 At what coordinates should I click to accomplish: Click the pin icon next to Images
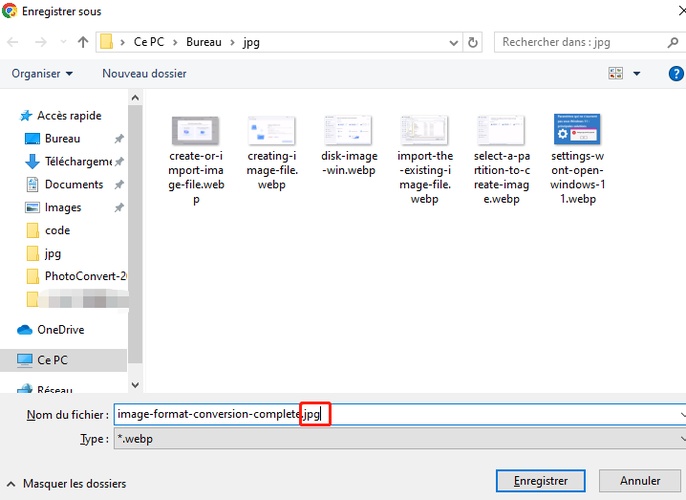(119, 208)
